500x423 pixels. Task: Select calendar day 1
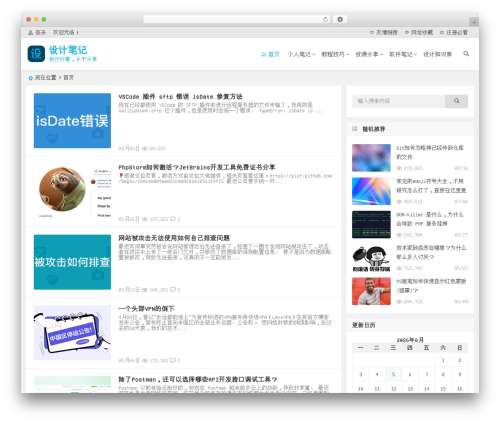(443, 360)
